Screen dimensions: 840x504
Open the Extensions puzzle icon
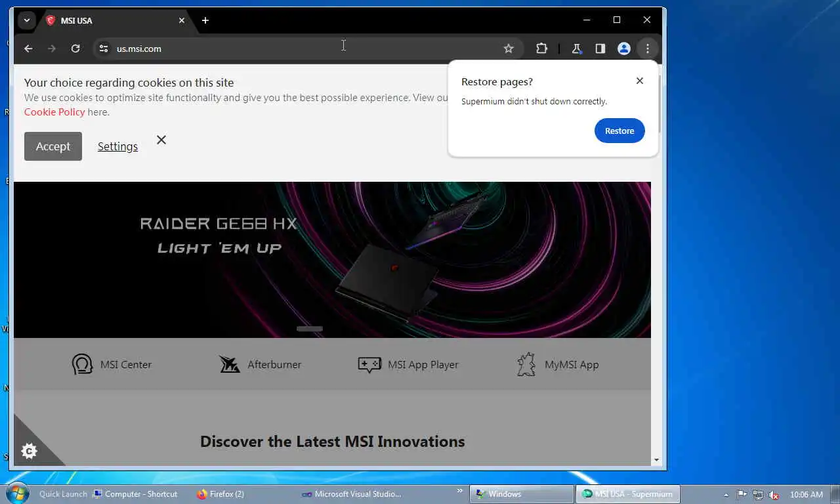[541, 49]
